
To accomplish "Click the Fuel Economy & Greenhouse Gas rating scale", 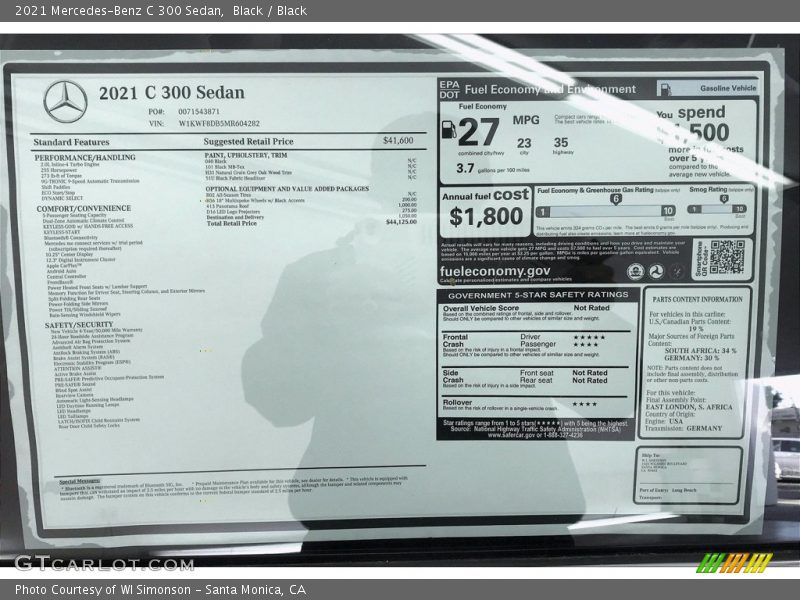I will pos(606,211).
